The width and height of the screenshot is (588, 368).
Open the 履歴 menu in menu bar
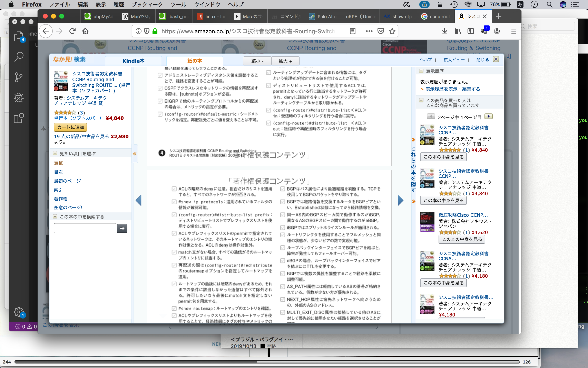coord(119,4)
